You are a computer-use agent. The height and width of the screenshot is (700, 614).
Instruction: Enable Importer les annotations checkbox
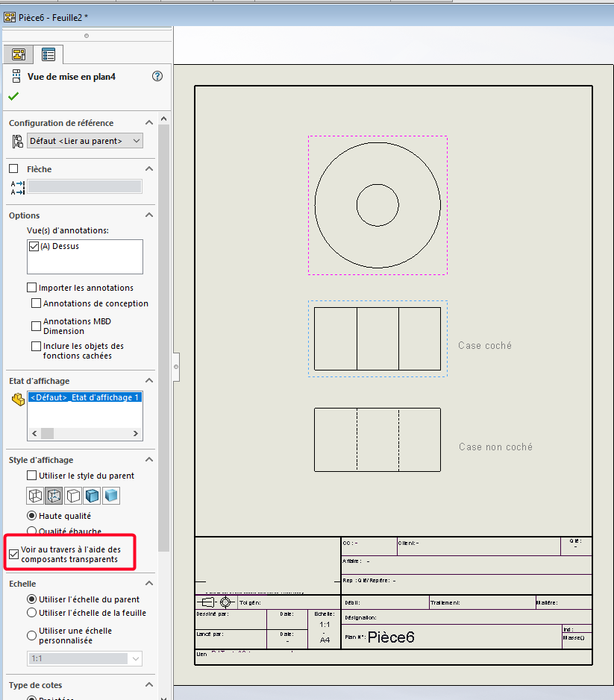point(31,288)
